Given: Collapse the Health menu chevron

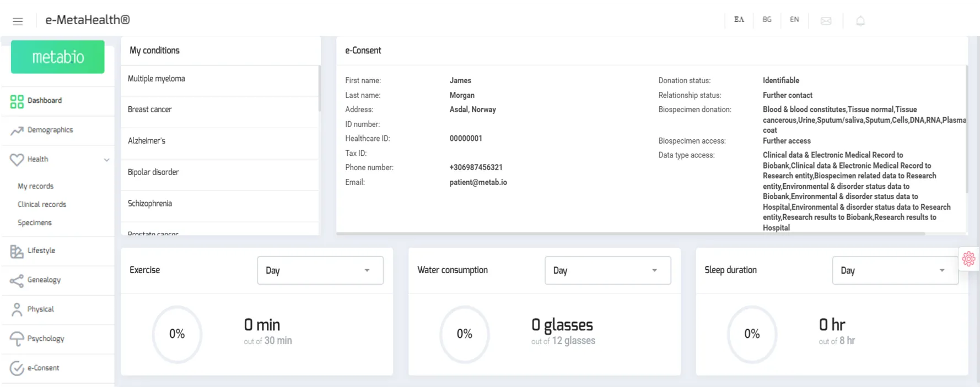Looking at the screenshot, I should coord(106,160).
